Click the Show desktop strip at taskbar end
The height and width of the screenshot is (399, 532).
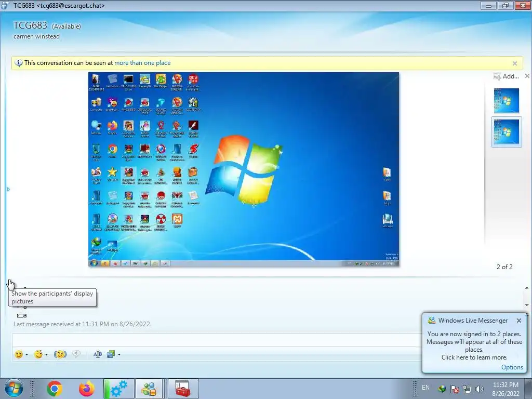point(529,389)
